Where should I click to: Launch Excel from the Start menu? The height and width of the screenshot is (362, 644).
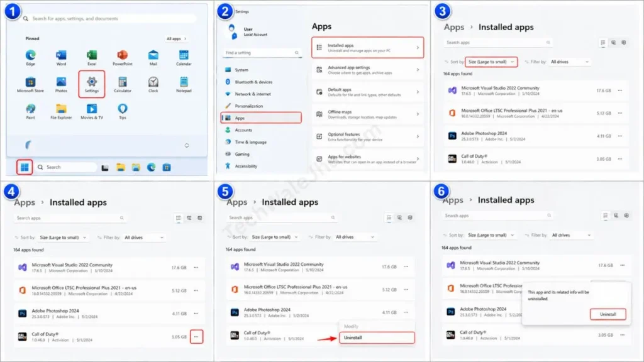pos(92,57)
